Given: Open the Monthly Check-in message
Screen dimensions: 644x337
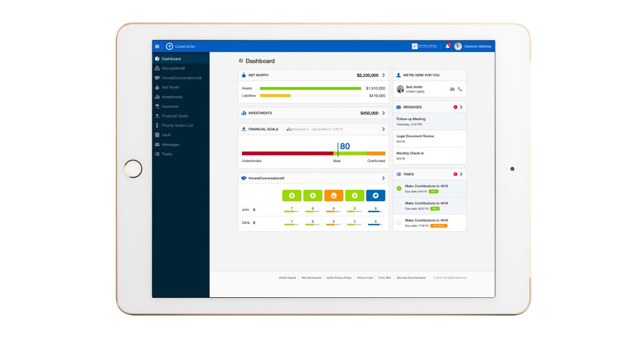Looking at the screenshot, I should [430, 156].
